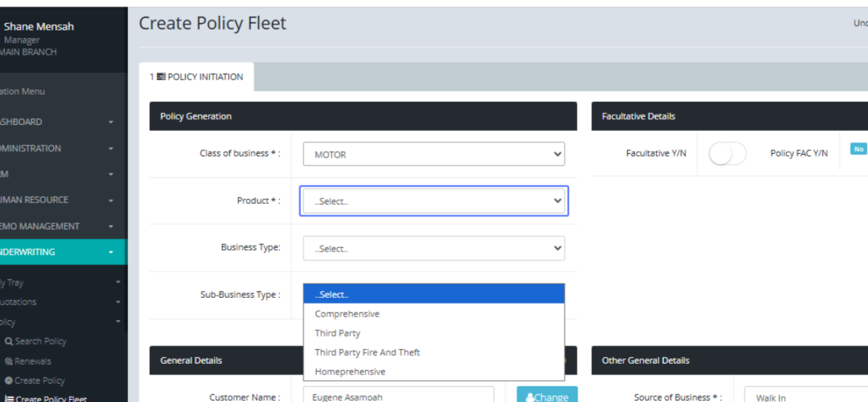Open the Product dropdown
This screenshot has height=402, width=868.
[433, 201]
